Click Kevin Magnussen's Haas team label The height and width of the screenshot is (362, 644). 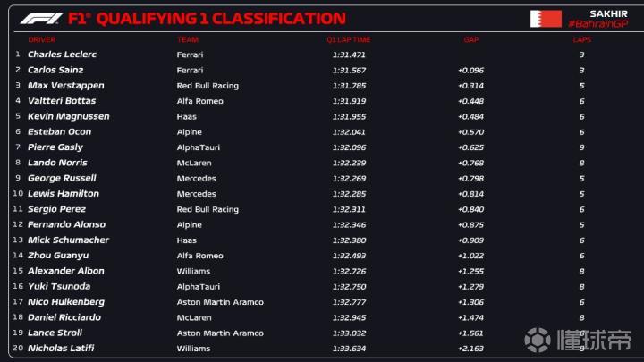[x=186, y=116]
